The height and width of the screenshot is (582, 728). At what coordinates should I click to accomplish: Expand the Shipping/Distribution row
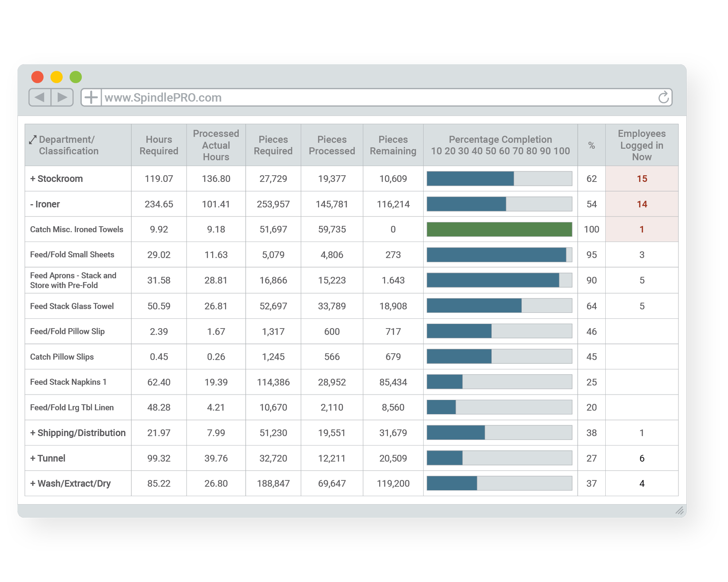click(x=33, y=433)
